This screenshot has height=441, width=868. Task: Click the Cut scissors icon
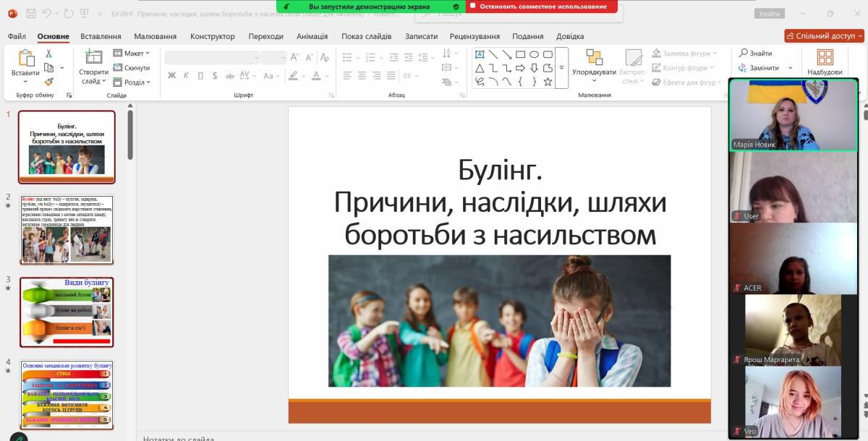click(48, 53)
